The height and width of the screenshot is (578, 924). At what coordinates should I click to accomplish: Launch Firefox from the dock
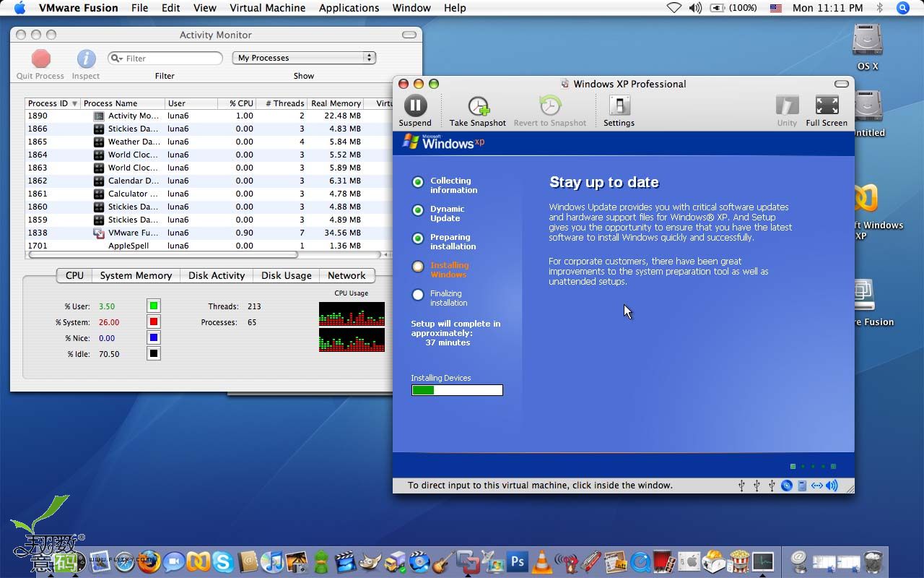149,561
